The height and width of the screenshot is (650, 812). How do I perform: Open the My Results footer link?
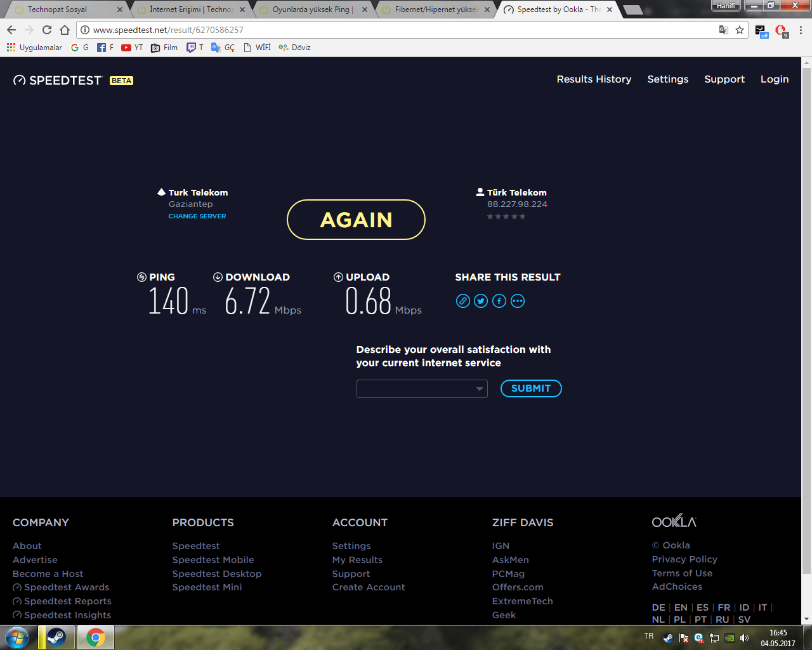[x=357, y=560]
